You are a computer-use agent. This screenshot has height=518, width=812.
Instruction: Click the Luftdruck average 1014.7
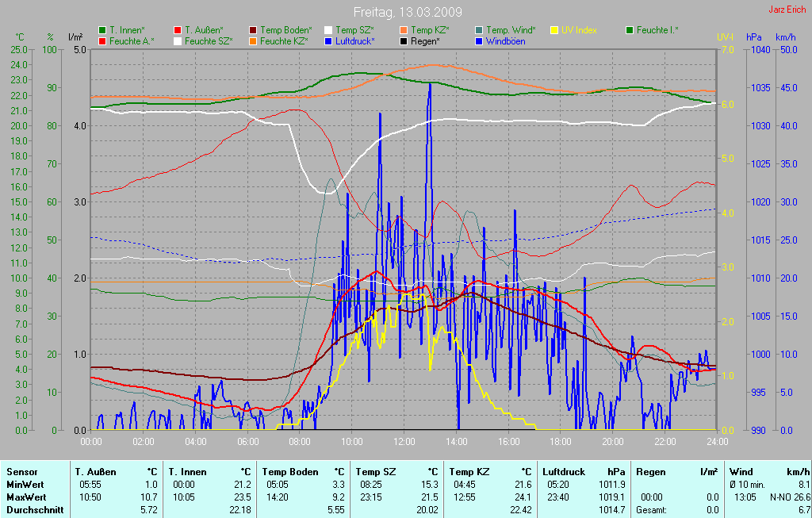(x=613, y=510)
